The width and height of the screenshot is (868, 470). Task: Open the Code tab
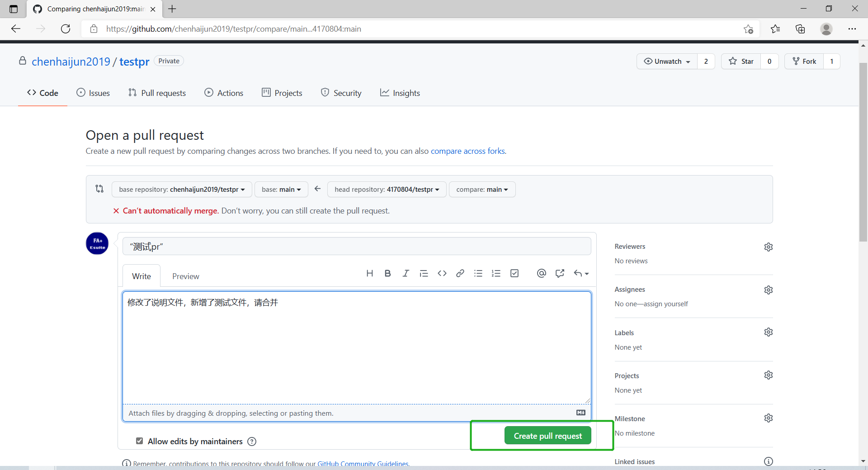pos(42,93)
